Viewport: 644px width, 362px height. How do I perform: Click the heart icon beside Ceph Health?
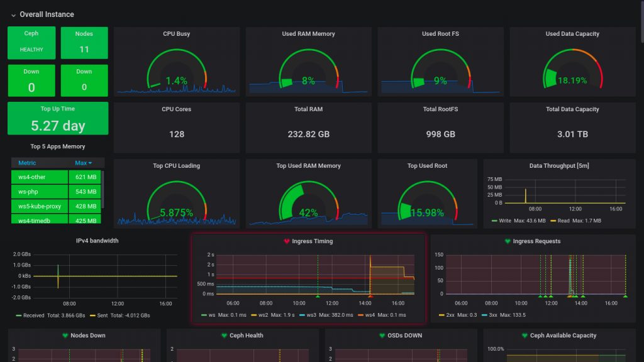tap(225, 336)
